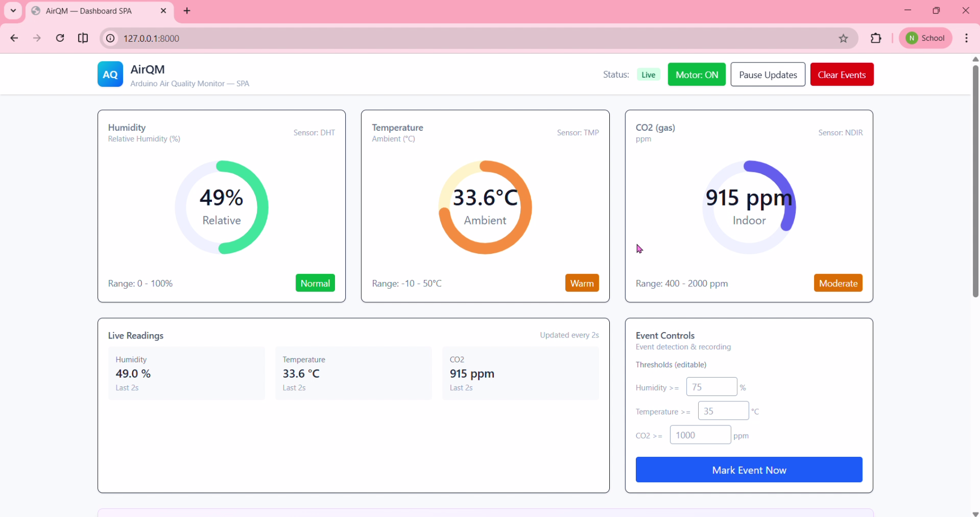Bookmark this page with the star icon
980x517 pixels.
click(843, 38)
